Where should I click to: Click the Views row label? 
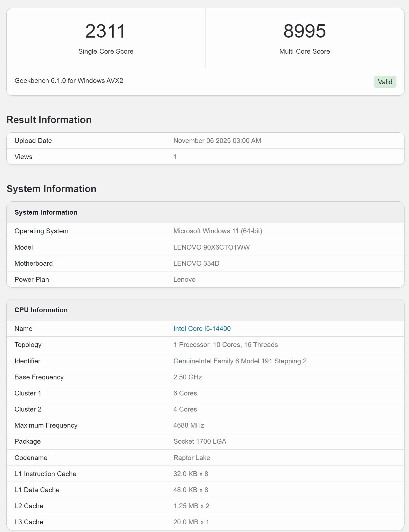pos(23,157)
